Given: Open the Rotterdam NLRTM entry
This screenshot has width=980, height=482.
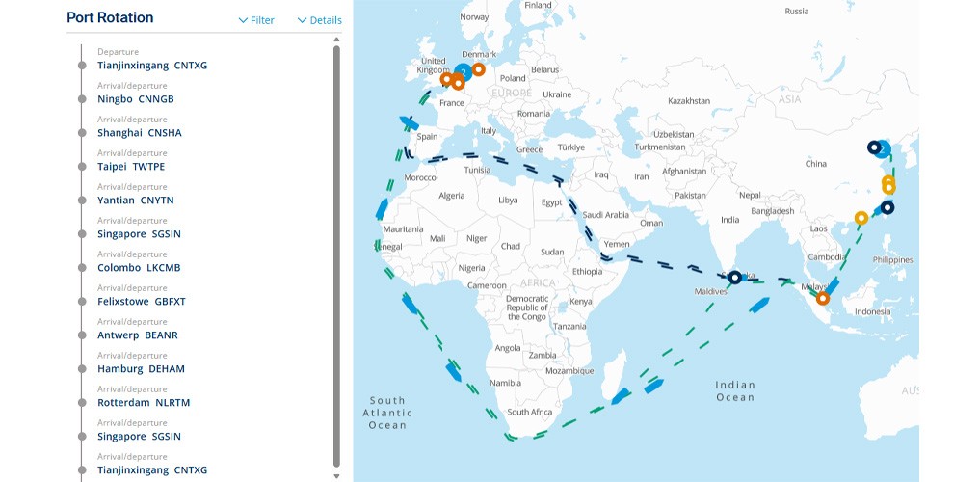Looking at the screenshot, I should (144, 403).
